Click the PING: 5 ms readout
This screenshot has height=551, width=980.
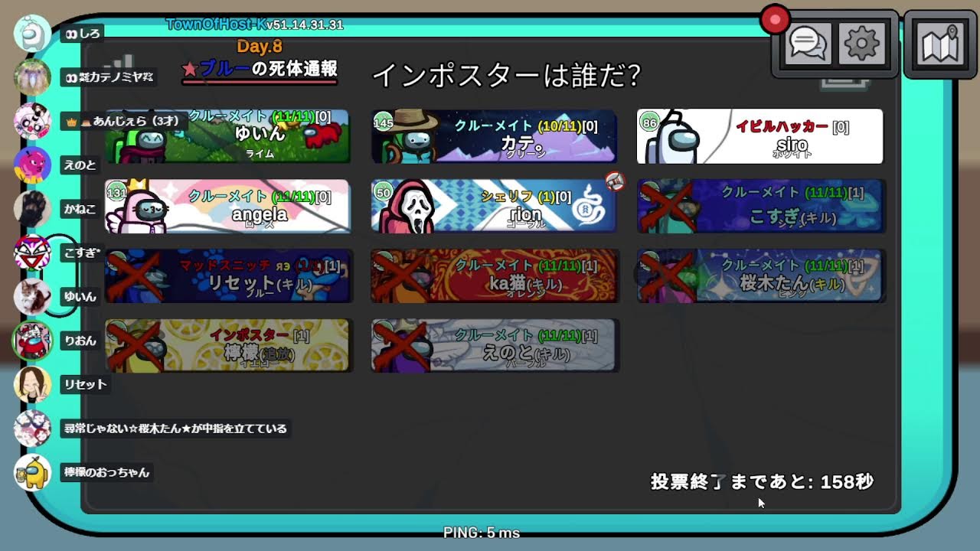(482, 533)
